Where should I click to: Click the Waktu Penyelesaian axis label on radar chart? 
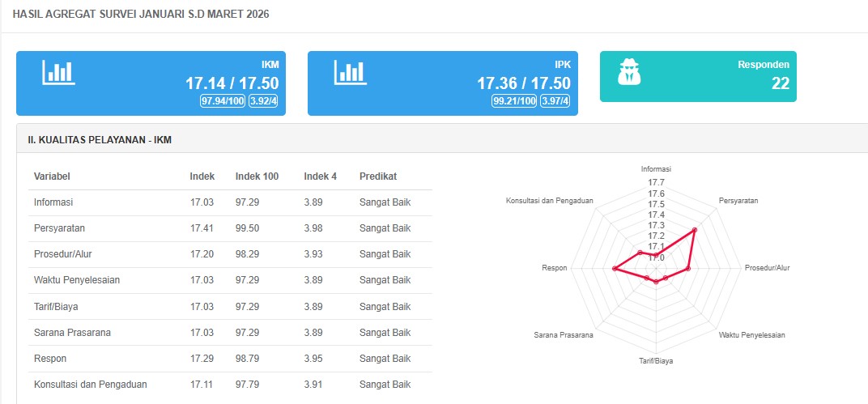[x=751, y=335]
